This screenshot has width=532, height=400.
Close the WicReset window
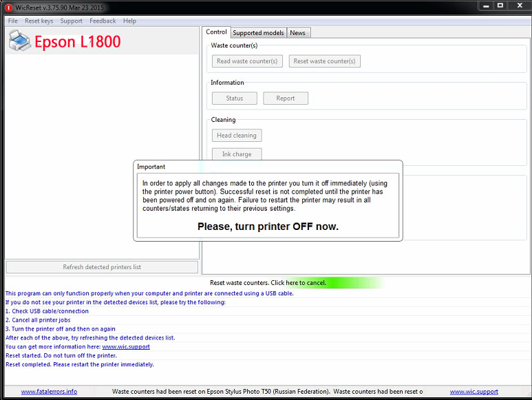[520, 6]
